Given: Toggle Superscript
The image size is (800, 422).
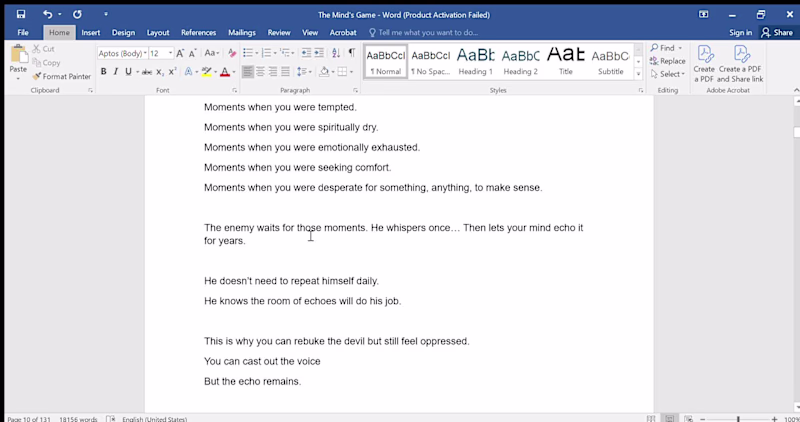Looking at the screenshot, I should point(172,71).
